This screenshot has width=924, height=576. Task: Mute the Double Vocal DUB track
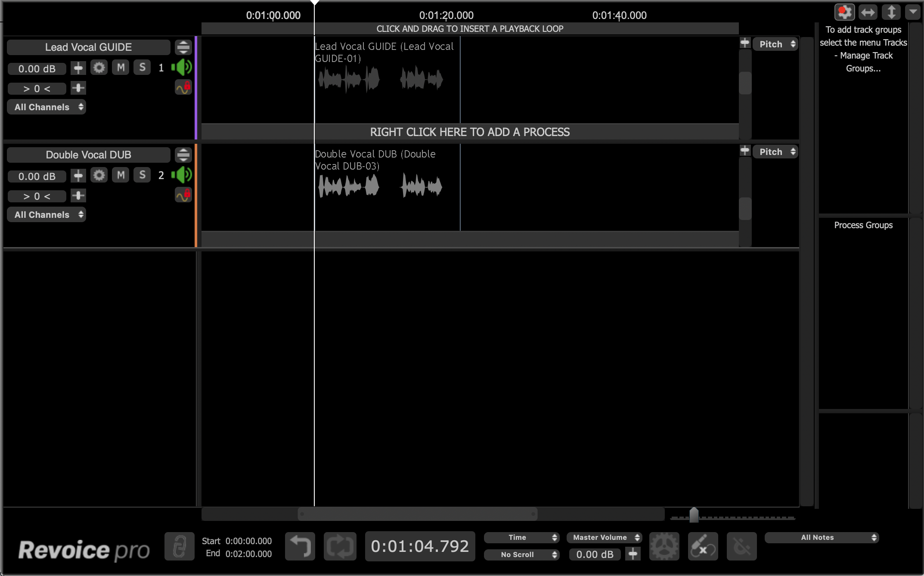pos(121,175)
